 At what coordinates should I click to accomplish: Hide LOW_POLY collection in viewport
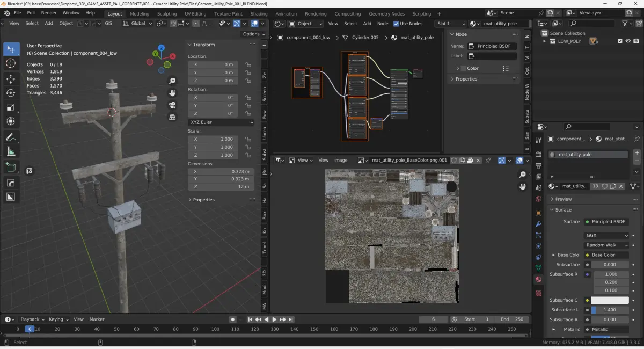click(x=628, y=41)
